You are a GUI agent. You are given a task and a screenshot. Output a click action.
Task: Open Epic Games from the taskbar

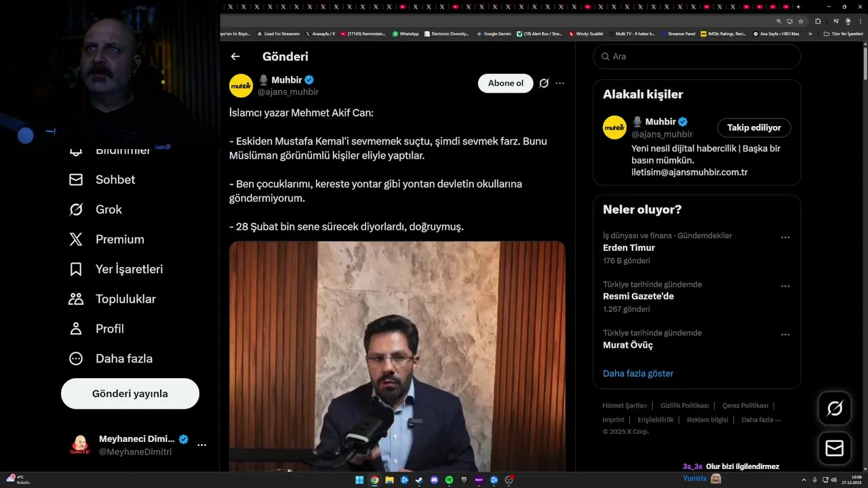(464, 480)
